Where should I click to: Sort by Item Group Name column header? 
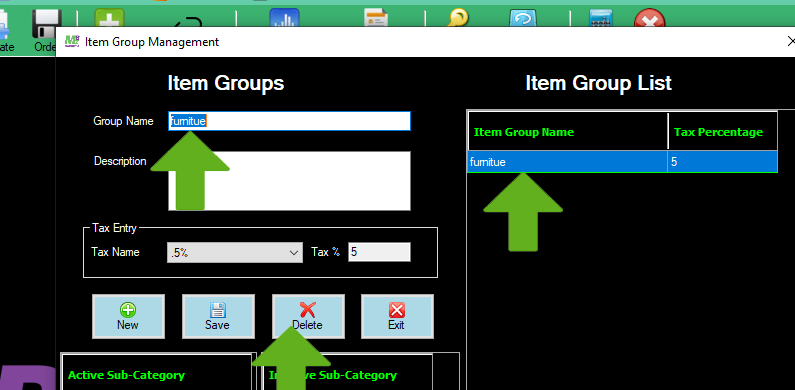point(567,132)
